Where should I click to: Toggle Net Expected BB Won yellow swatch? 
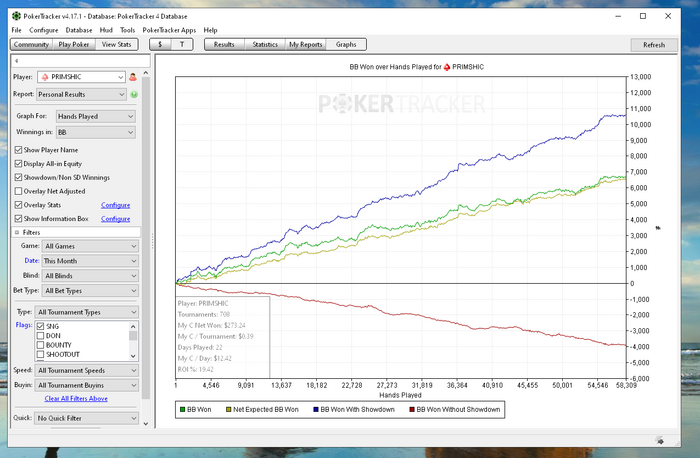(229, 409)
